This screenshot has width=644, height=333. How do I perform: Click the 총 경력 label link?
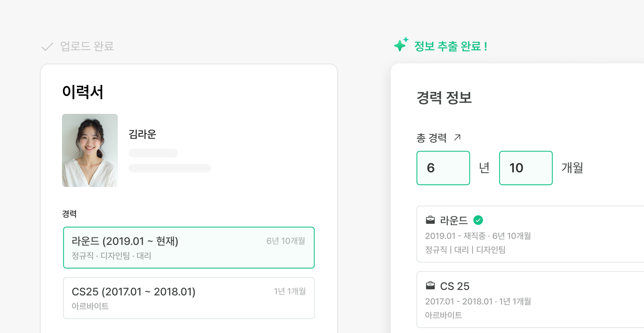431,138
